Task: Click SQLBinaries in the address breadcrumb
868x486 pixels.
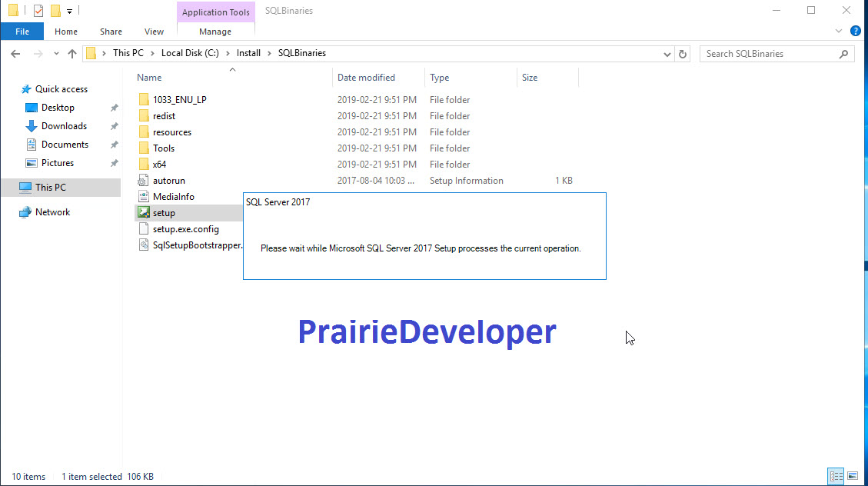Action: [x=301, y=53]
